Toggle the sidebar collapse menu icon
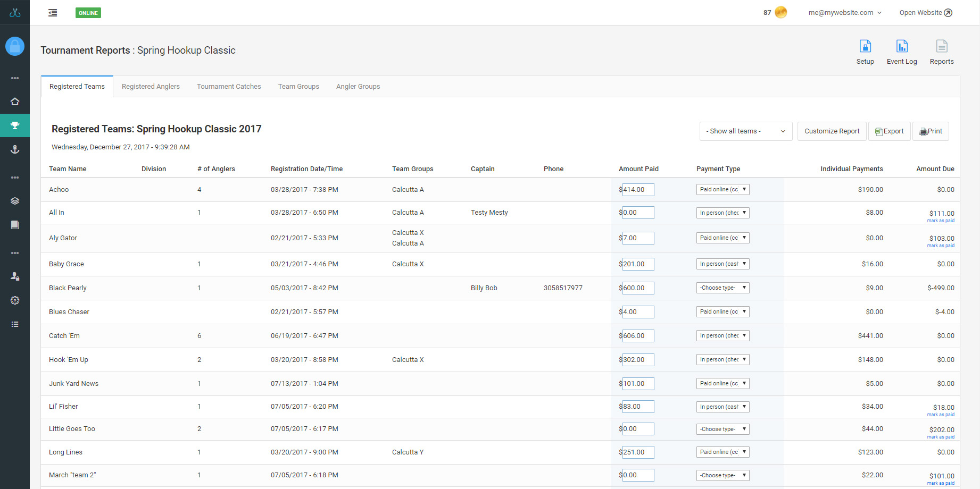The image size is (980, 489). click(53, 13)
